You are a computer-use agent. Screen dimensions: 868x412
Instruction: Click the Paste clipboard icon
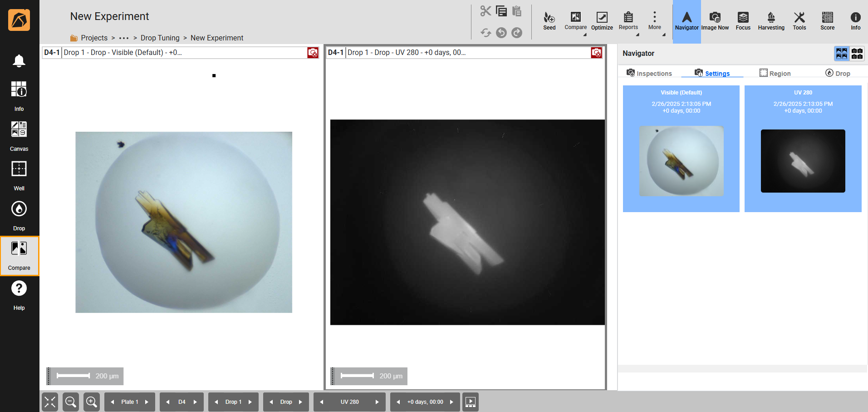[x=517, y=11]
